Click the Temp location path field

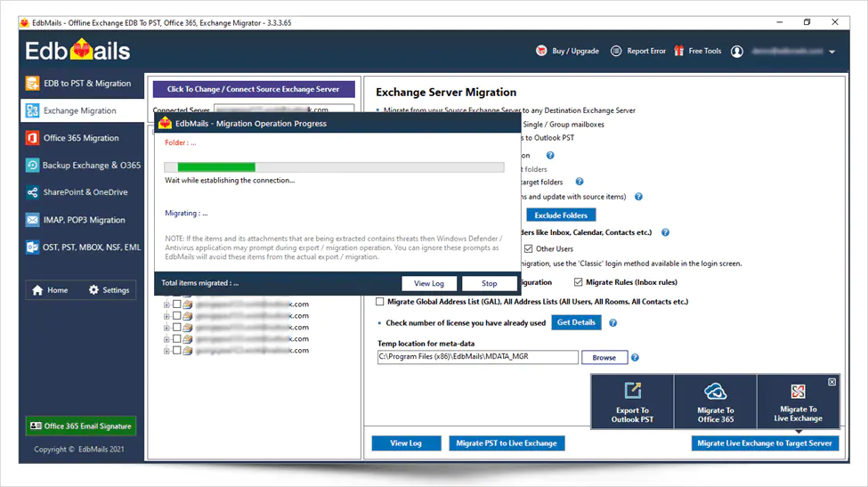[x=478, y=357]
